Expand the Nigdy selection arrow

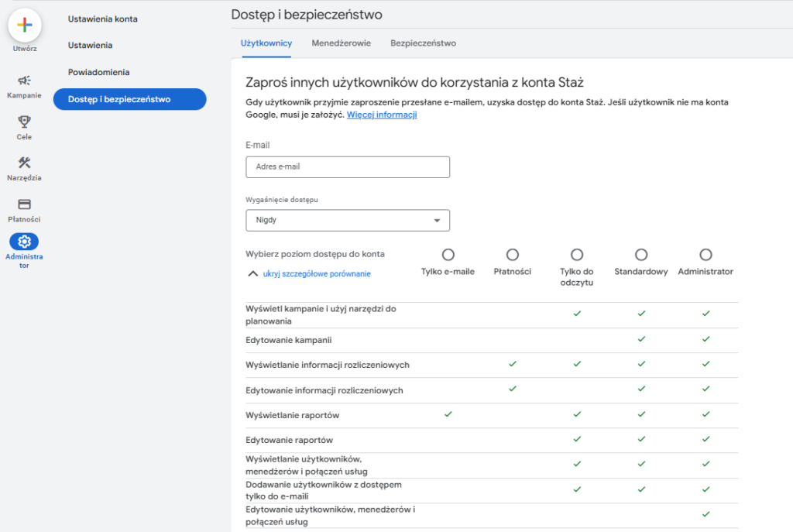click(x=438, y=220)
